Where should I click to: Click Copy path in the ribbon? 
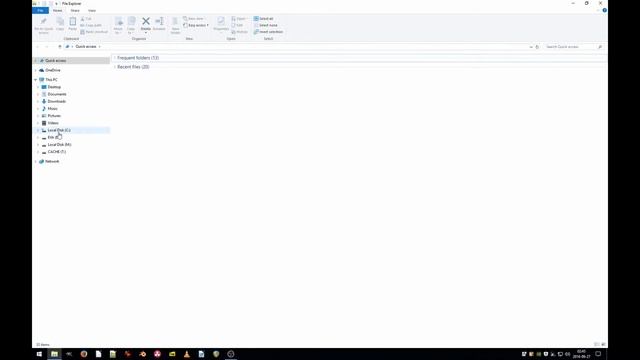click(91, 25)
